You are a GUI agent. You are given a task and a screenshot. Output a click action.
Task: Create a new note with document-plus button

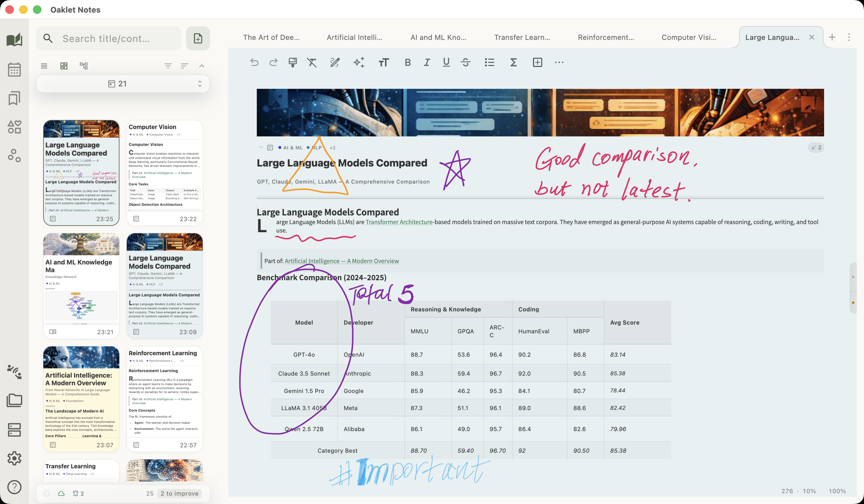click(198, 38)
